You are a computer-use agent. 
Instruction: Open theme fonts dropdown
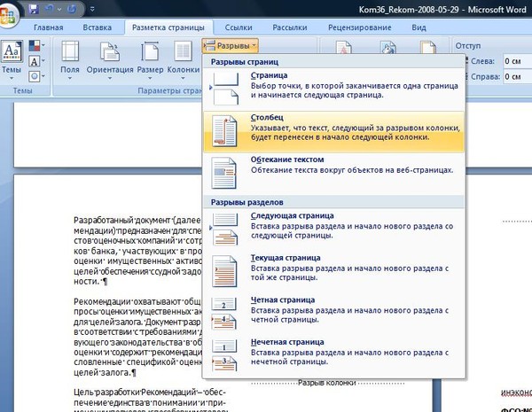pos(36,61)
